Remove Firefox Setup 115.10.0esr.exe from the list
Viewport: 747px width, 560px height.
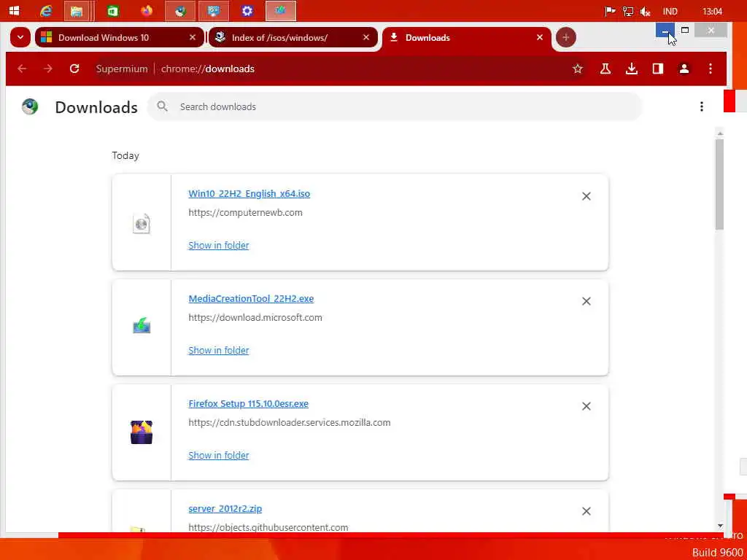[586, 406]
